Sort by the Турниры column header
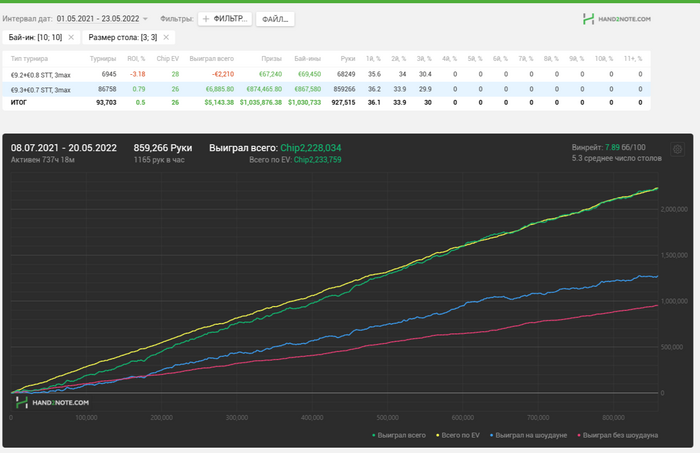This screenshot has width=700, height=453. click(x=103, y=58)
